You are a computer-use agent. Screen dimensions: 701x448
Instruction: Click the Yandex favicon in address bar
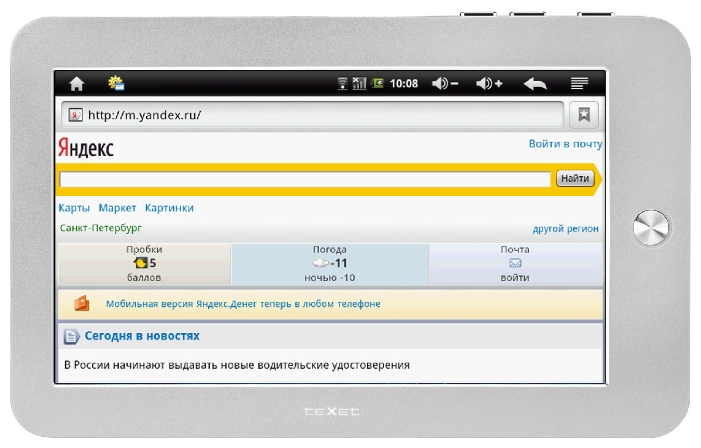[75, 115]
